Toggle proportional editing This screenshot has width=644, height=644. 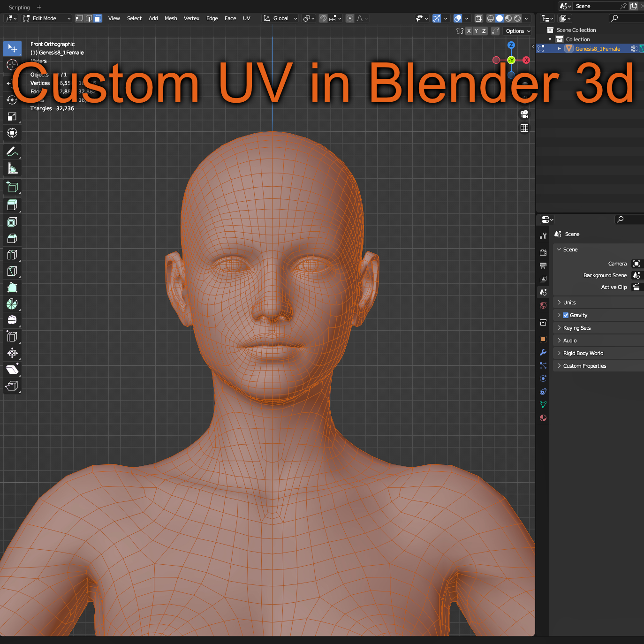pyautogui.click(x=350, y=18)
